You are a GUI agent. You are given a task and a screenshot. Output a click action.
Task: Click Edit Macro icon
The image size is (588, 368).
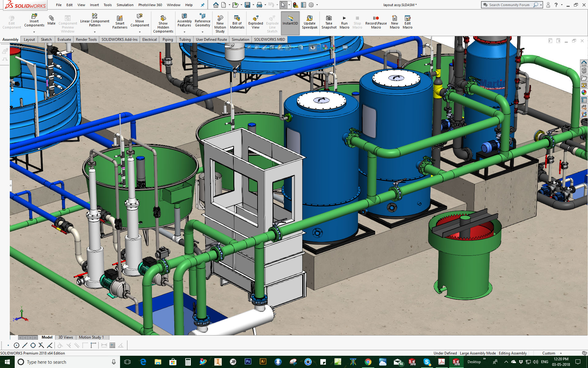pyautogui.click(x=407, y=18)
